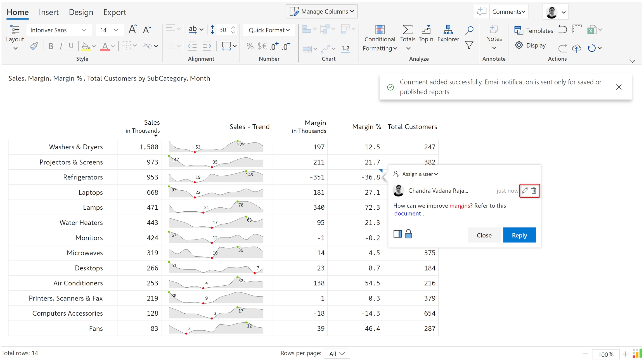Open the Explorer hierarchy icon
644x362 pixels.
(448, 30)
